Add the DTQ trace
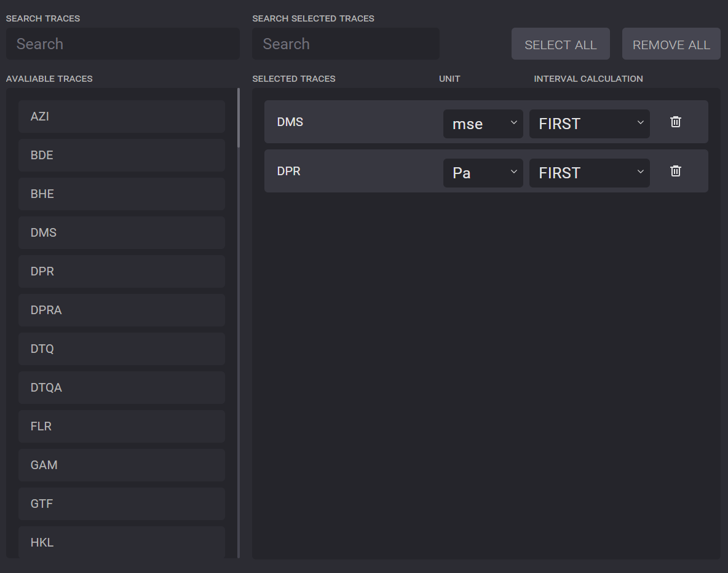Image resolution: width=728 pixels, height=573 pixels. coord(121,349)
